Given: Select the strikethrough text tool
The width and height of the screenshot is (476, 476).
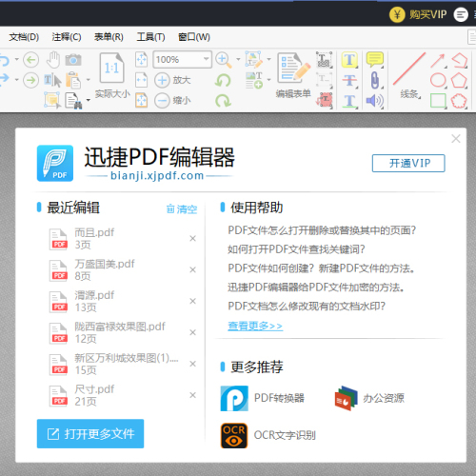Looking at the screenshot, I should point(349,80).
